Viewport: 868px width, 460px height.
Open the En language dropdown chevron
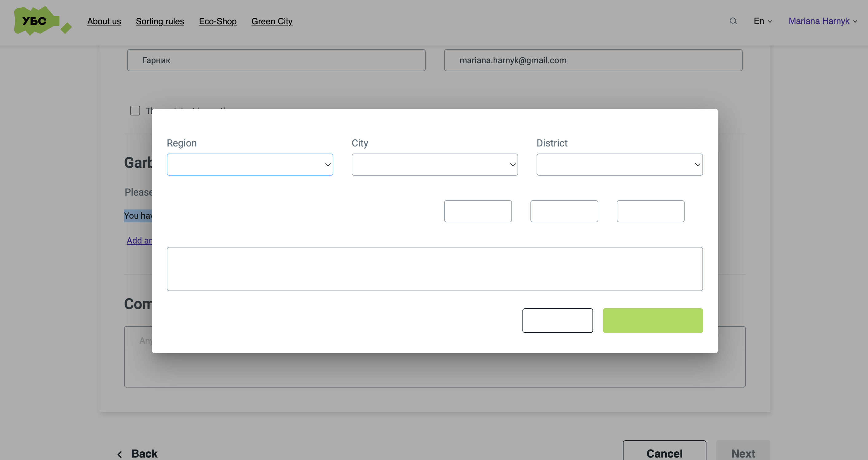(x=770, y=21)
